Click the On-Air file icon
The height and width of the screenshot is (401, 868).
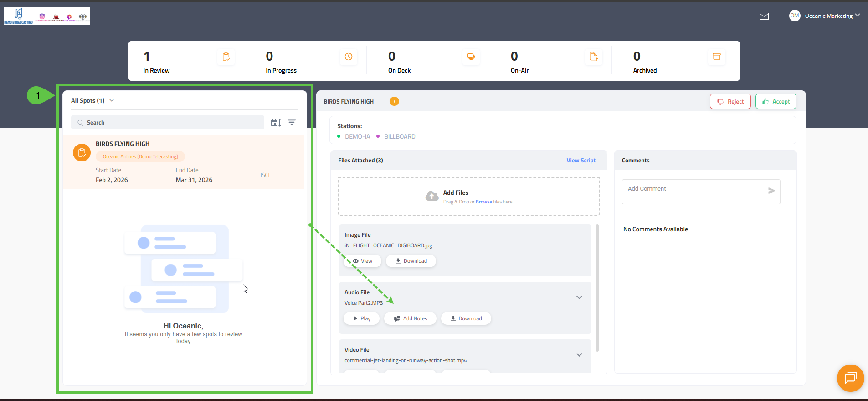593,57
